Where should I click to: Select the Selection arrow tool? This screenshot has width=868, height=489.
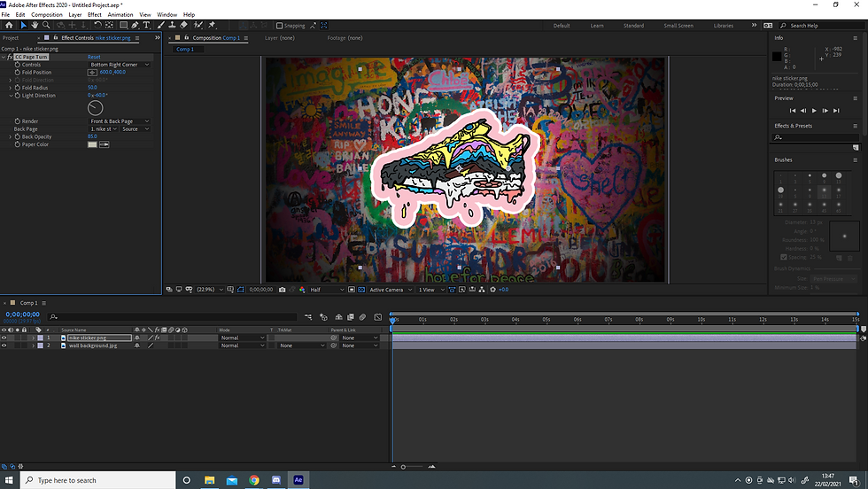(x=23, y=25)
